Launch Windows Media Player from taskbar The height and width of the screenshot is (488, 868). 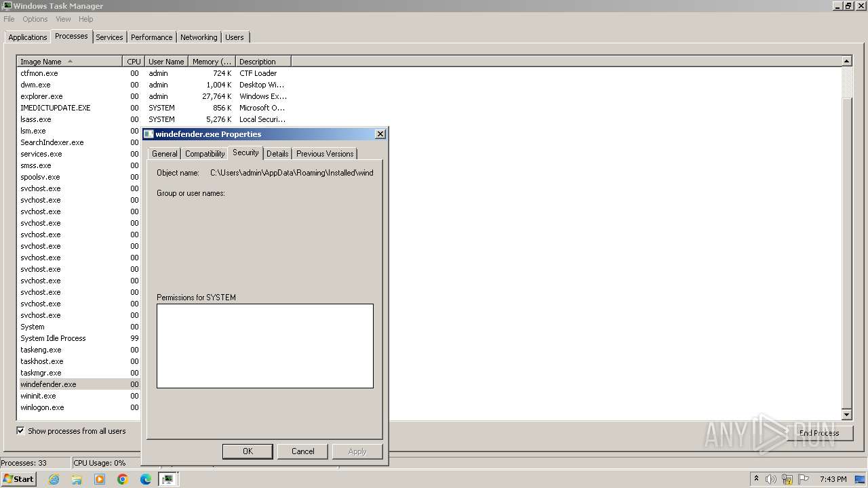tap(100, 479)
